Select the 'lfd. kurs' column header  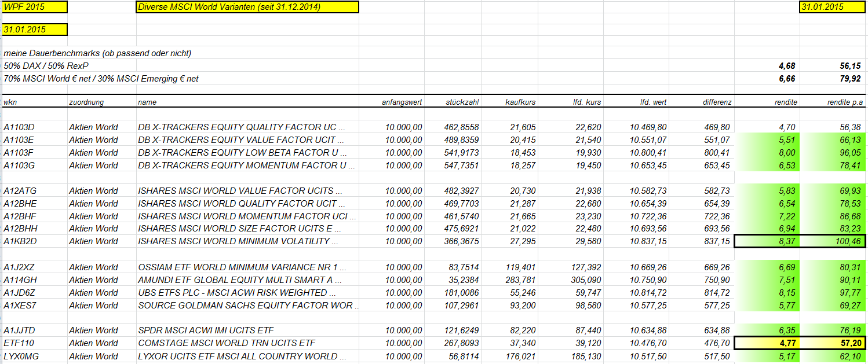coord(586,102)
